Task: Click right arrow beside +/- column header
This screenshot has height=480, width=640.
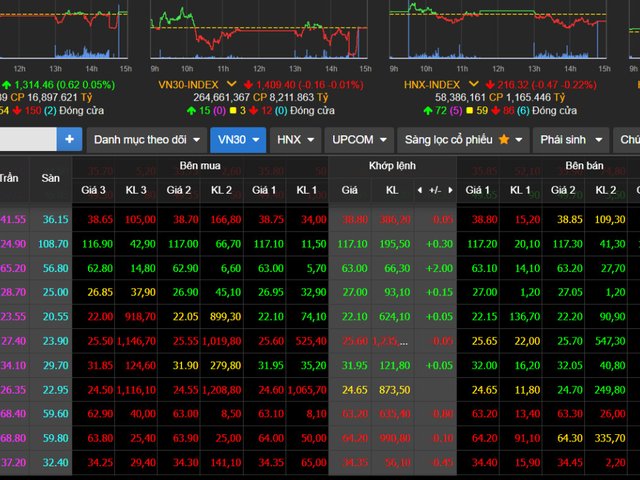Action: [x=449, y=189]
